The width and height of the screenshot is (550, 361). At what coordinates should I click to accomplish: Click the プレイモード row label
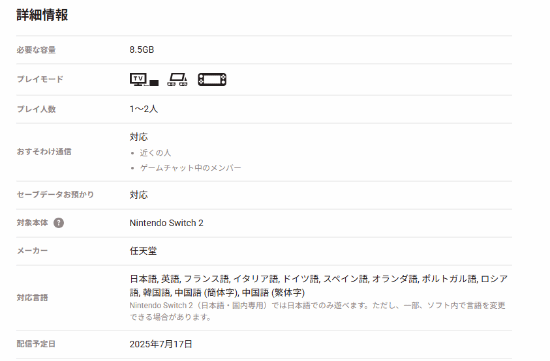point(40,79)
